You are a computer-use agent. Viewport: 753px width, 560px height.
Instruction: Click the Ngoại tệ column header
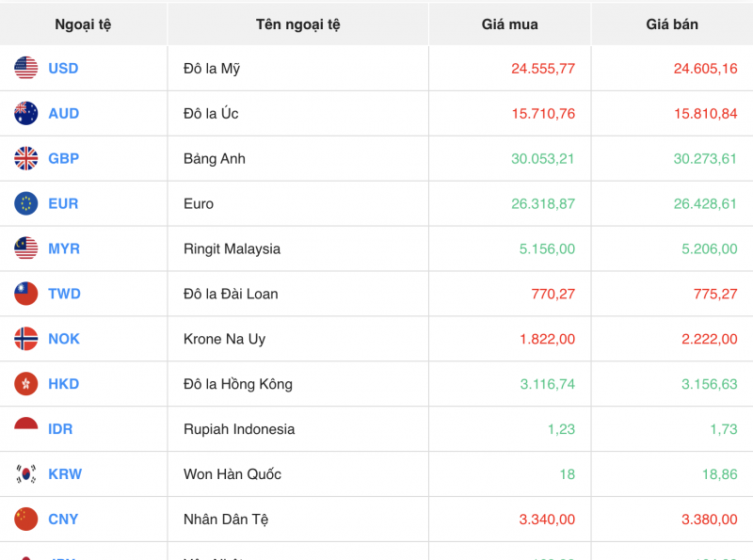pyautogui.click(x=83, y=24)
